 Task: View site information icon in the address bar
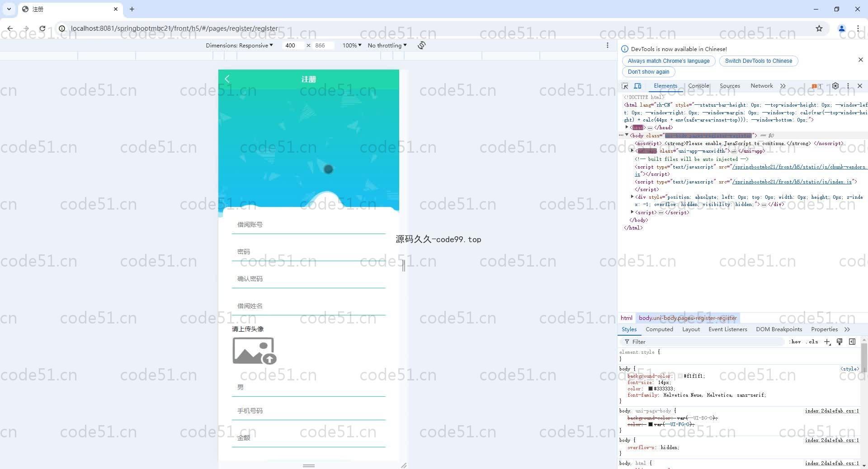click(62, 28)
